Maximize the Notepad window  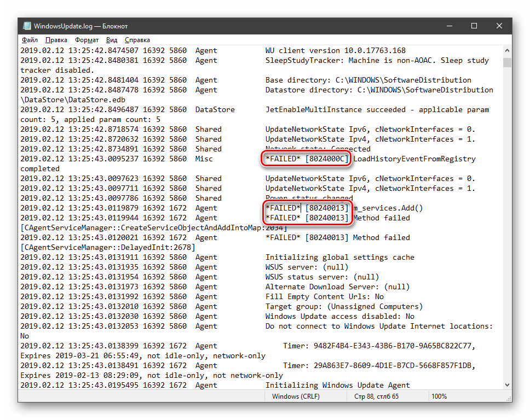[474, 26]
